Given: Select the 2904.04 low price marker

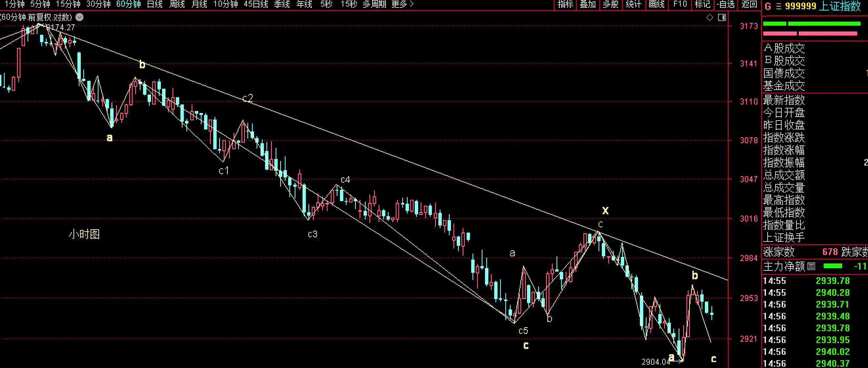Looking at the screenshot, I should click(x=656, y=362).
